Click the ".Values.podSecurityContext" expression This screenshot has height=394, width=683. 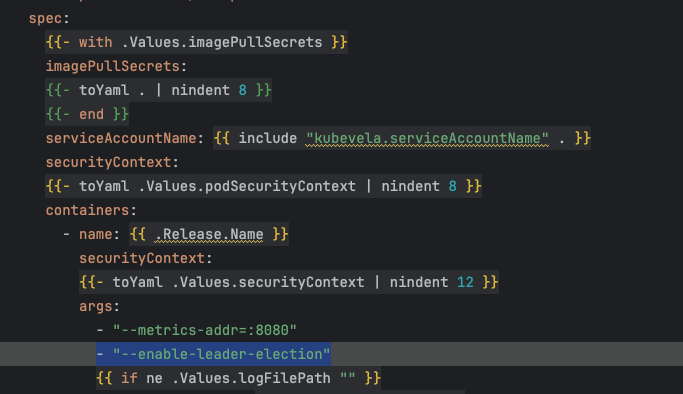(x=247, y=186)
